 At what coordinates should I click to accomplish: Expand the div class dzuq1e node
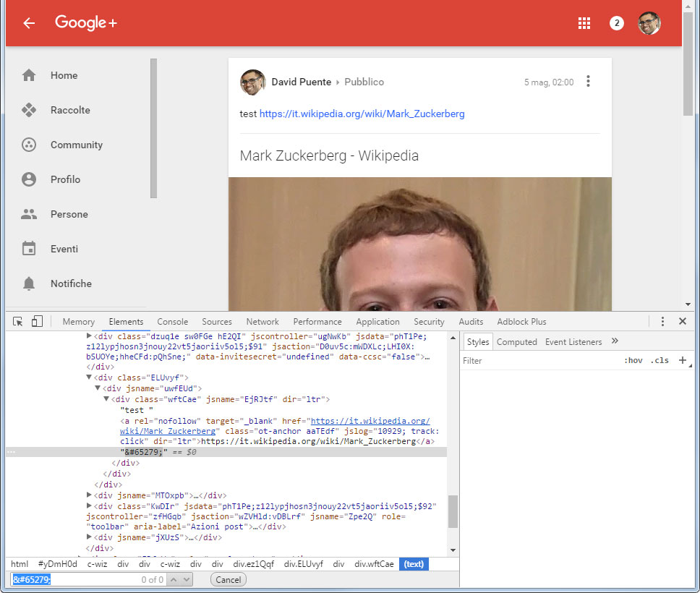[89, 336]
